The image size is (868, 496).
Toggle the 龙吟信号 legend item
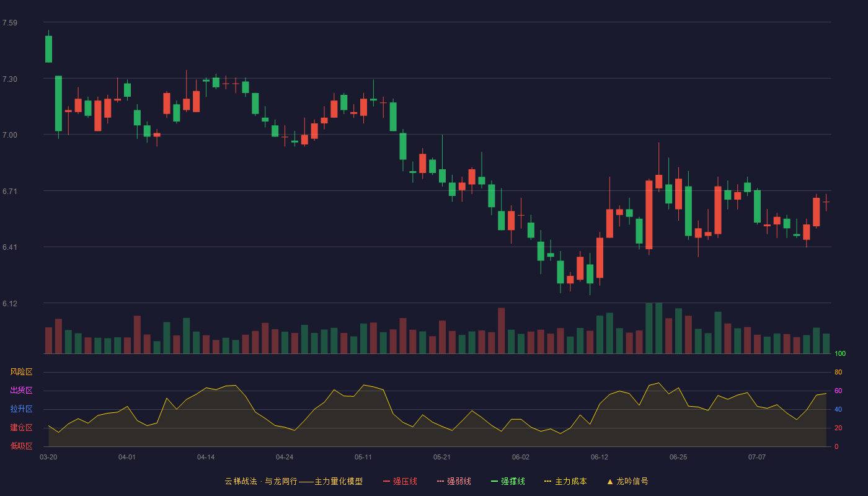click(x=627, y=481)
